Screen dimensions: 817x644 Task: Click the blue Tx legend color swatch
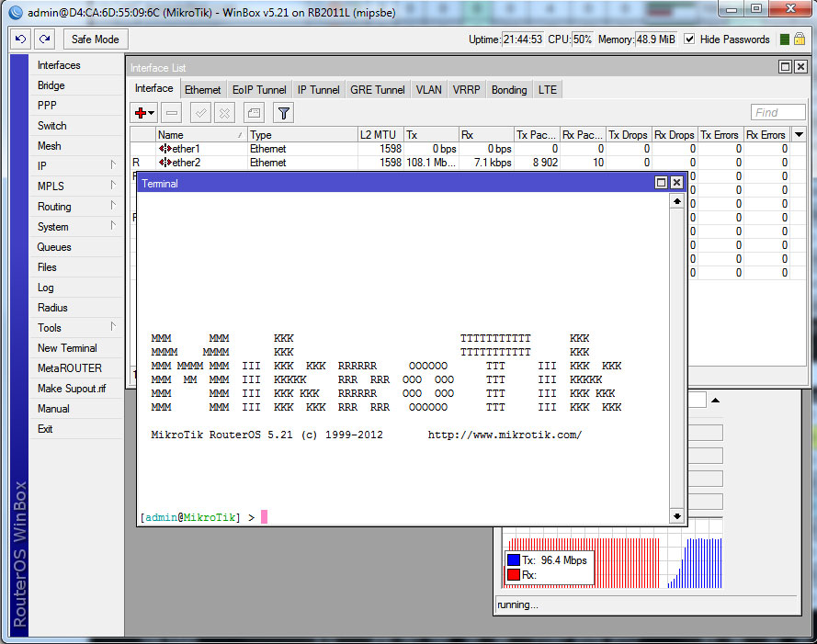coord(514,560)
